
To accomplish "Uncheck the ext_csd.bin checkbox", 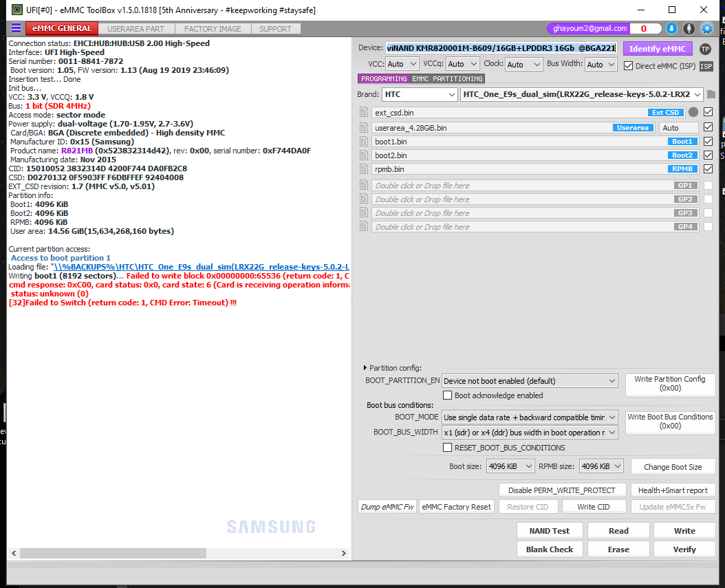I will click(708, 112).
